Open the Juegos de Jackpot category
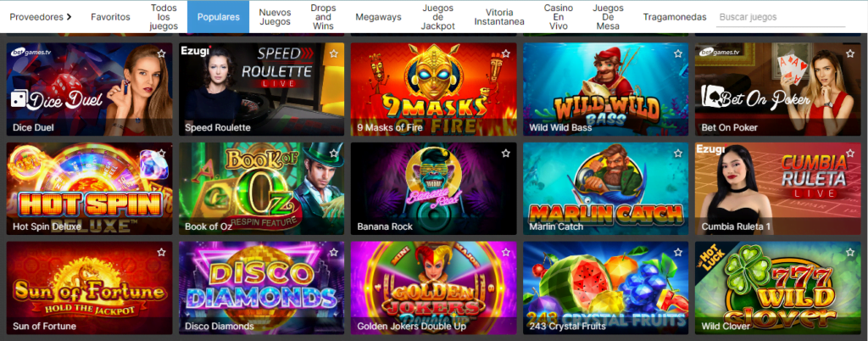868x341 pixels. tap(438, 17)
